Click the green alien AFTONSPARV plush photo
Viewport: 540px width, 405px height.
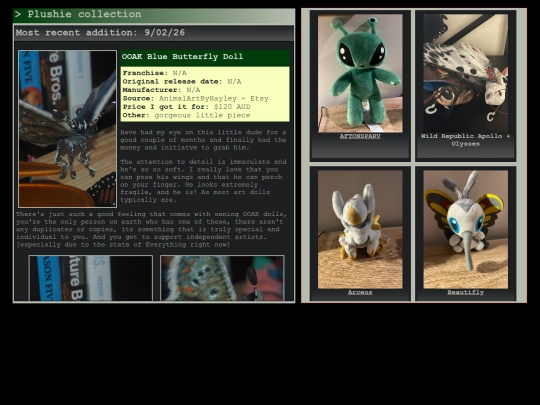[x=360, y=73]
